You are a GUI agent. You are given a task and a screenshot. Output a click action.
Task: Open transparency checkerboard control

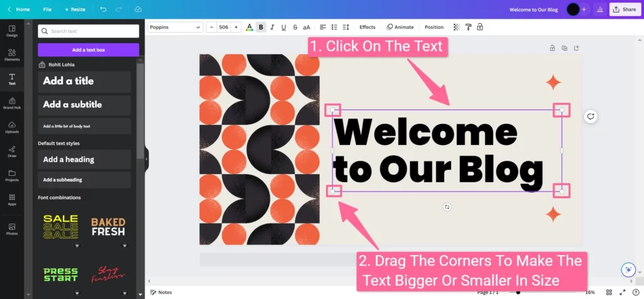coord(457,27)
